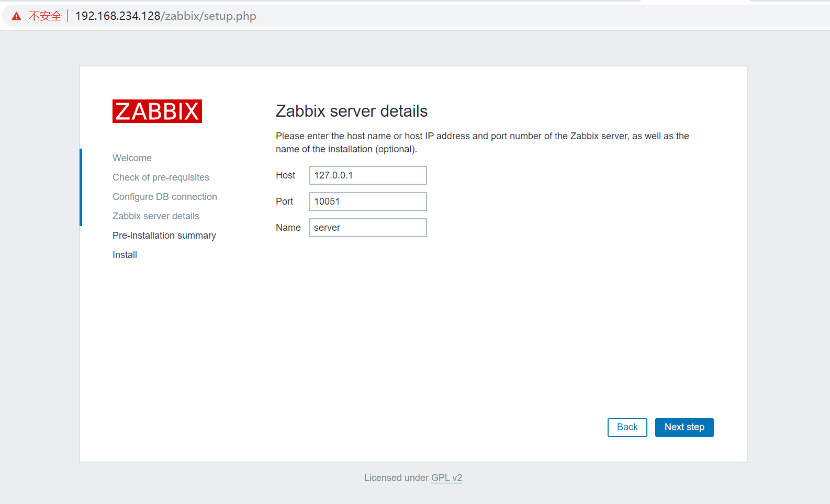
Task: Select Check of pre-requisites step
Action: (161, 177)
